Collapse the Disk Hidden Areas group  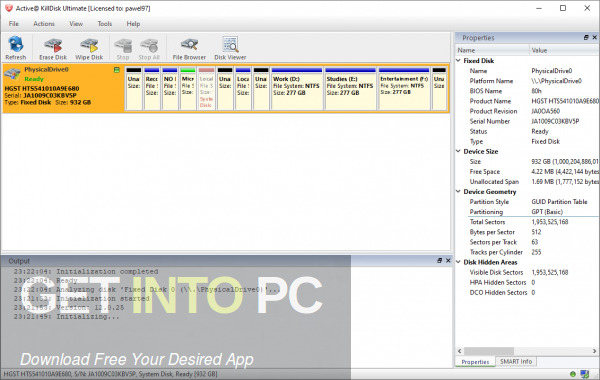(458, 262)
